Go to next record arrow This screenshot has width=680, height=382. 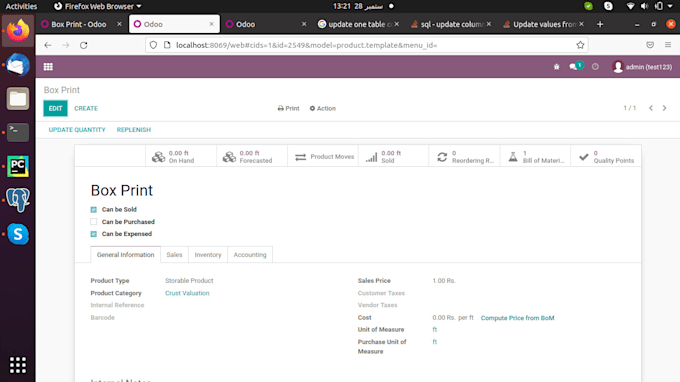click(x=664, y=108)
